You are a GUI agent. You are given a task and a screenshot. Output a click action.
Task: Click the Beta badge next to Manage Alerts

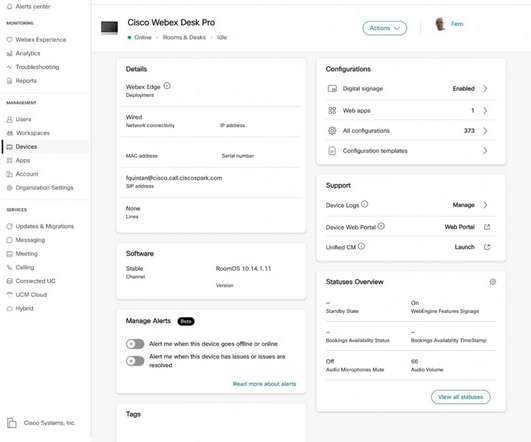tap(186, 321)
